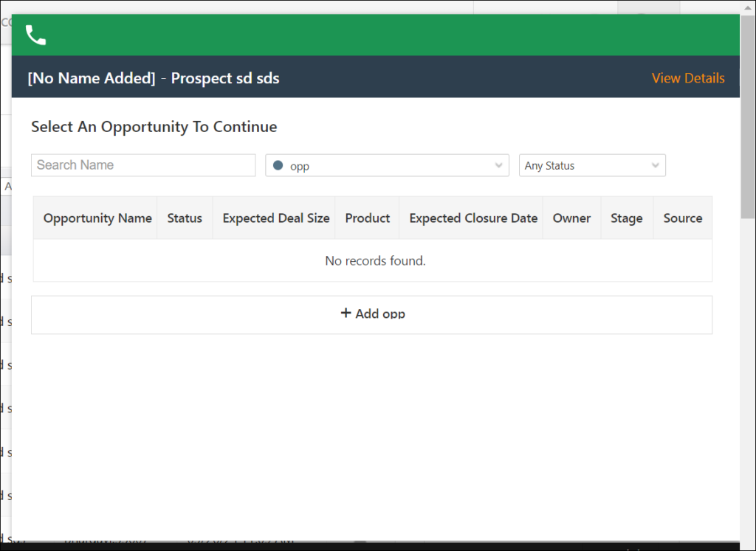Sort by Opportunity Name column header

(x=97, y=218)
